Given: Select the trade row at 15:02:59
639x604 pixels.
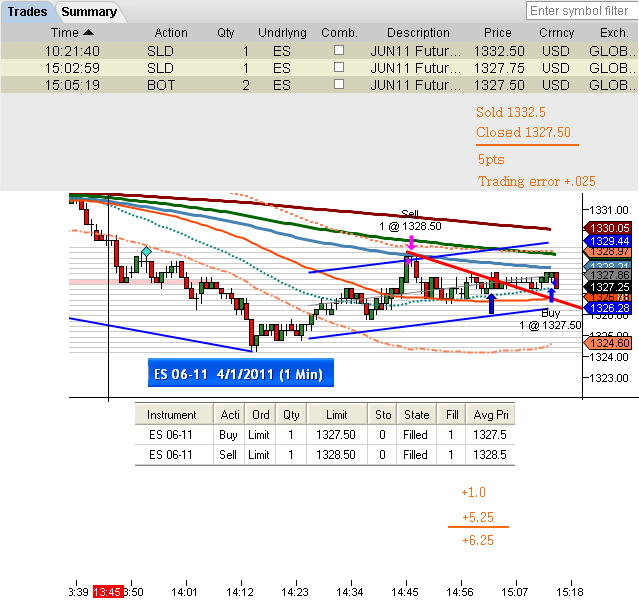Looking at the screenshot, I should point(319,68).
